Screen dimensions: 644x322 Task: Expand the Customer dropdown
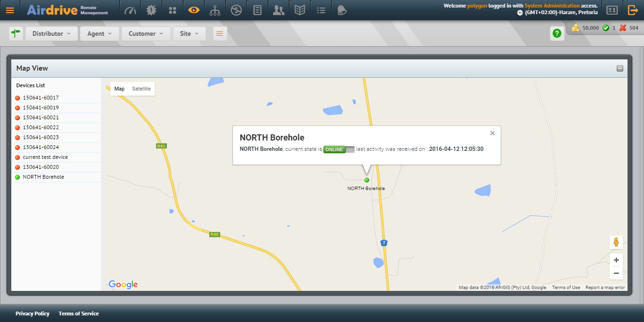click(x=146, y=33)
